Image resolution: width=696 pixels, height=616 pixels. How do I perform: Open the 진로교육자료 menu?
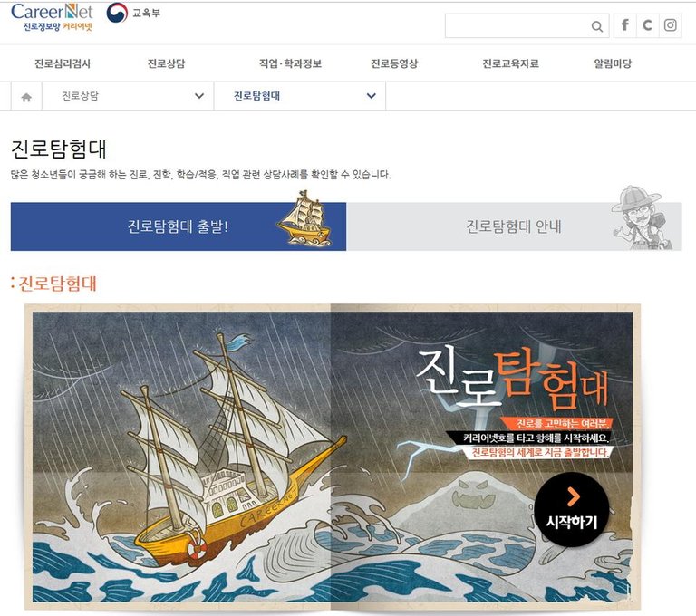[x=510, y=63]
